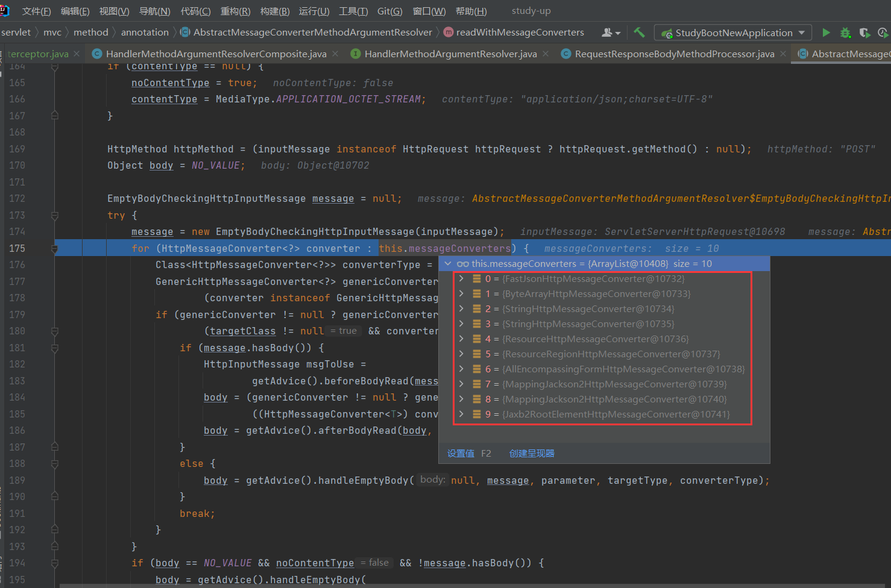Close the RequestResponseBodyMethodProcessor.java tab
The height and width of the screenshot is (588, 891).
(783, 54)
